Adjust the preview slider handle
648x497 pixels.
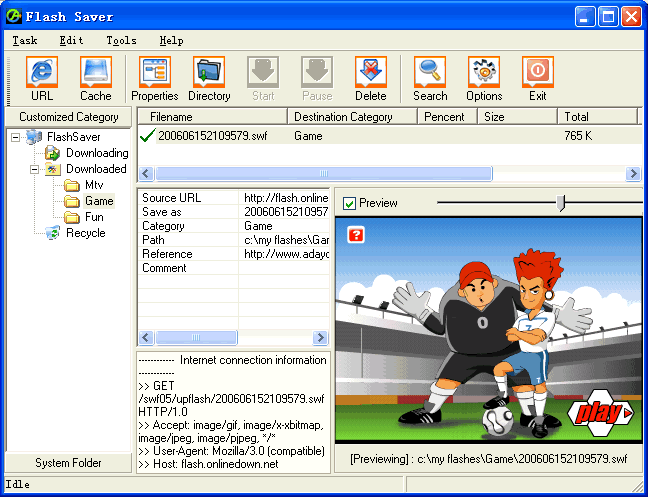click(561, 203)
